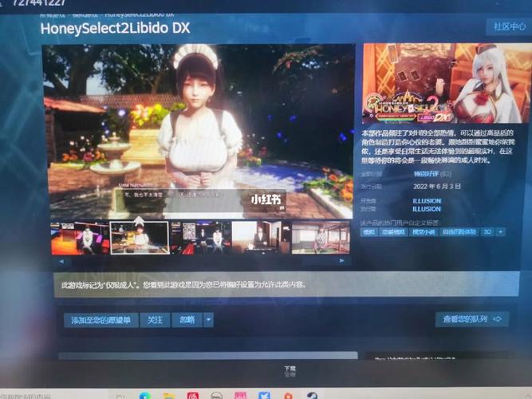Click the game header capsule image

click(447, 84)
